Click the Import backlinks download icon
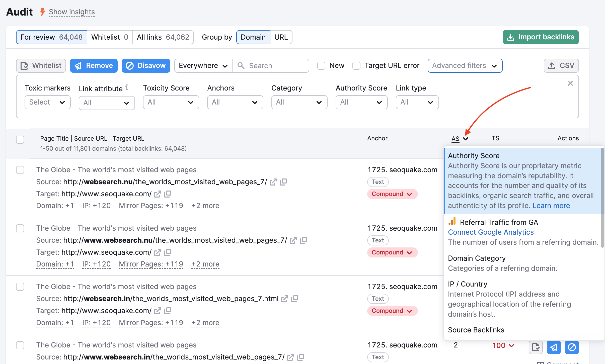 click(511, 37)
